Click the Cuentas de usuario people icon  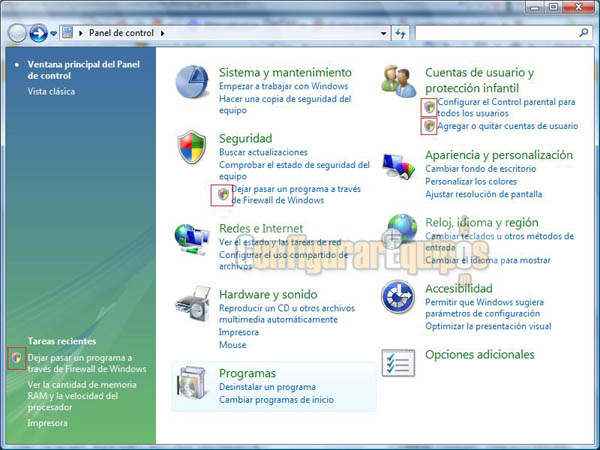(x=399, y=81)
